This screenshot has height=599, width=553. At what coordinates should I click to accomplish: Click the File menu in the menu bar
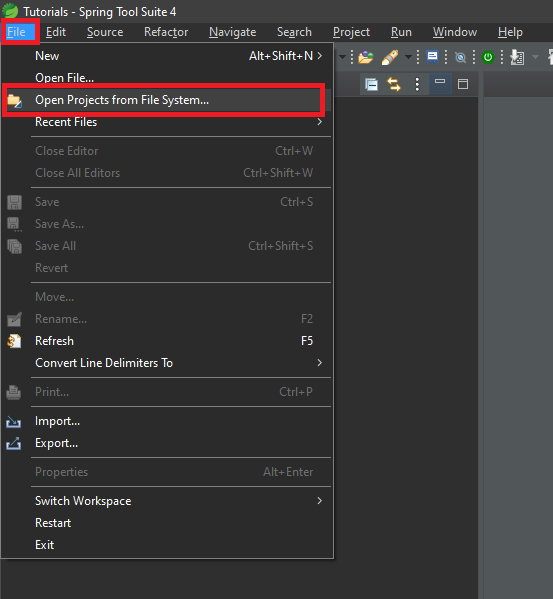pyautogui.click(x=16, y=32)
